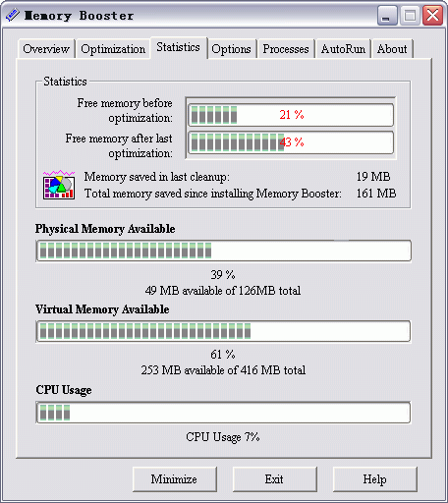Viewport: 448px width, 503px height.
Task: Click the Physical Memory Available progress bar
Action: 224,251
